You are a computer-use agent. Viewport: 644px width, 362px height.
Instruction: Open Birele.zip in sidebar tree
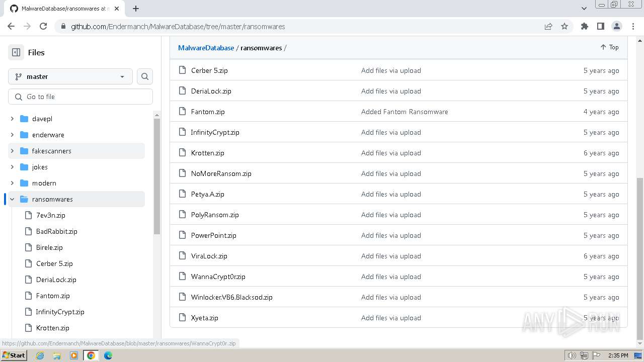tap(49, 247)
